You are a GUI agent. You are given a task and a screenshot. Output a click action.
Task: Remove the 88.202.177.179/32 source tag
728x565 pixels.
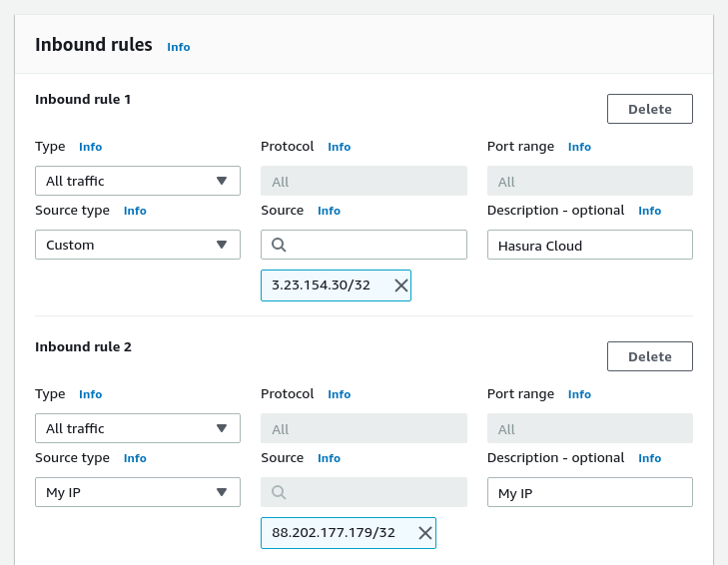[x=425, y=533]
